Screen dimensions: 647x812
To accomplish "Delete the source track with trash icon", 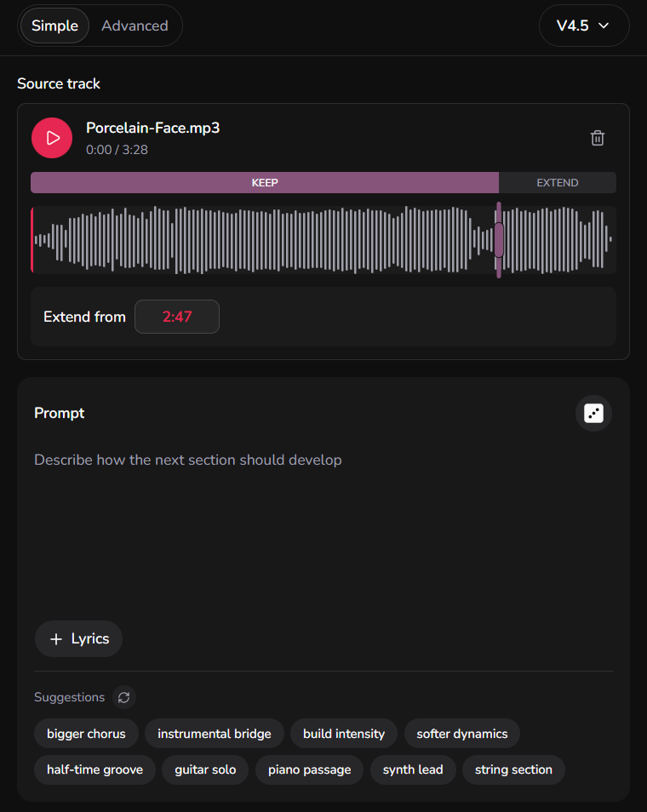I will coord(598,138).
